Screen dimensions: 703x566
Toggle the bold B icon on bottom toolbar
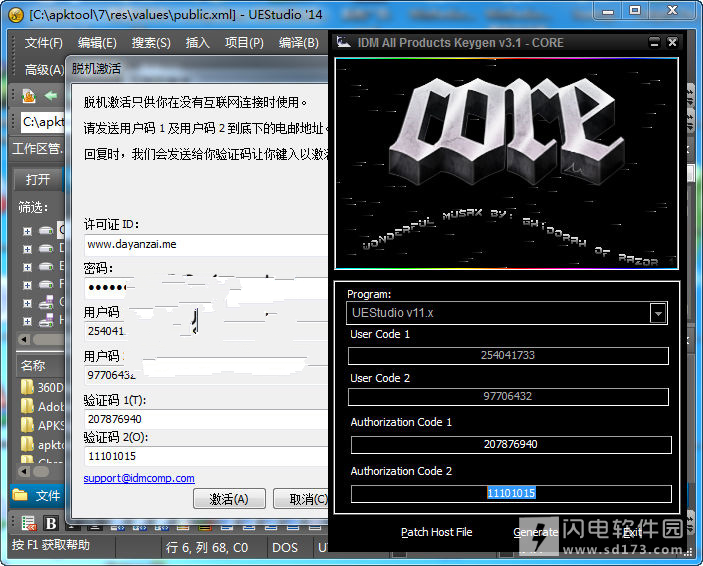pos(51,523)
